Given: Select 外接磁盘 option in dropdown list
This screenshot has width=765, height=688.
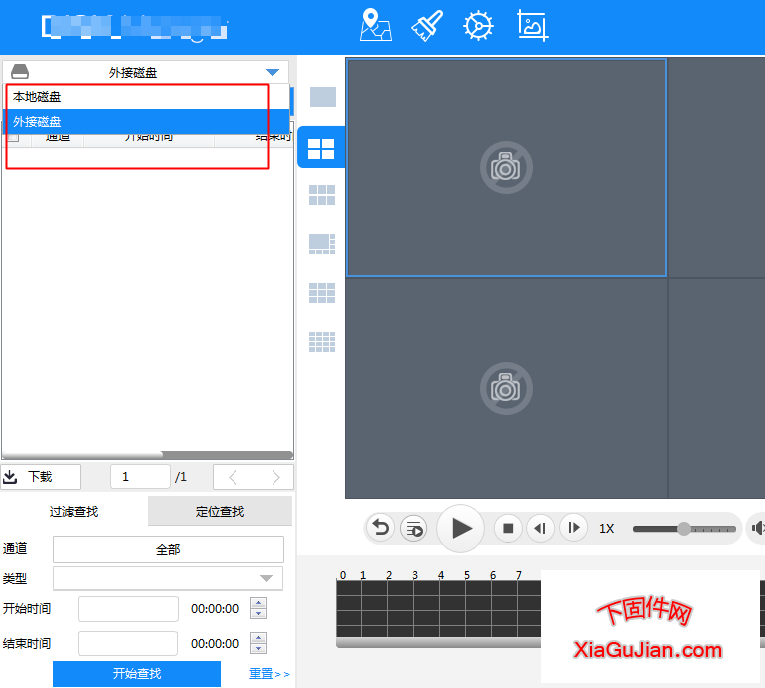Looking at the screenshot, I should tap(146, 121).
